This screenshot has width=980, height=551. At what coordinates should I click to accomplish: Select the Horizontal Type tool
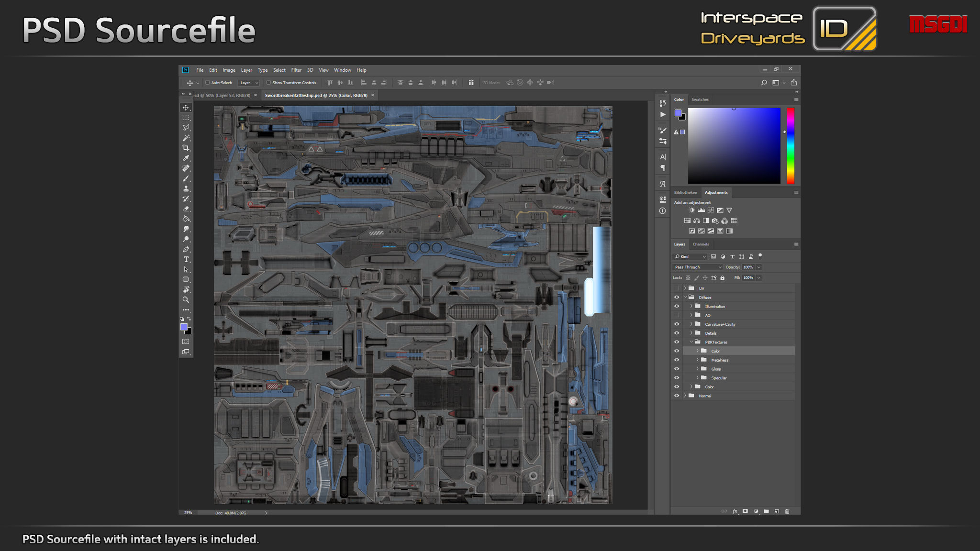point(186,259)
